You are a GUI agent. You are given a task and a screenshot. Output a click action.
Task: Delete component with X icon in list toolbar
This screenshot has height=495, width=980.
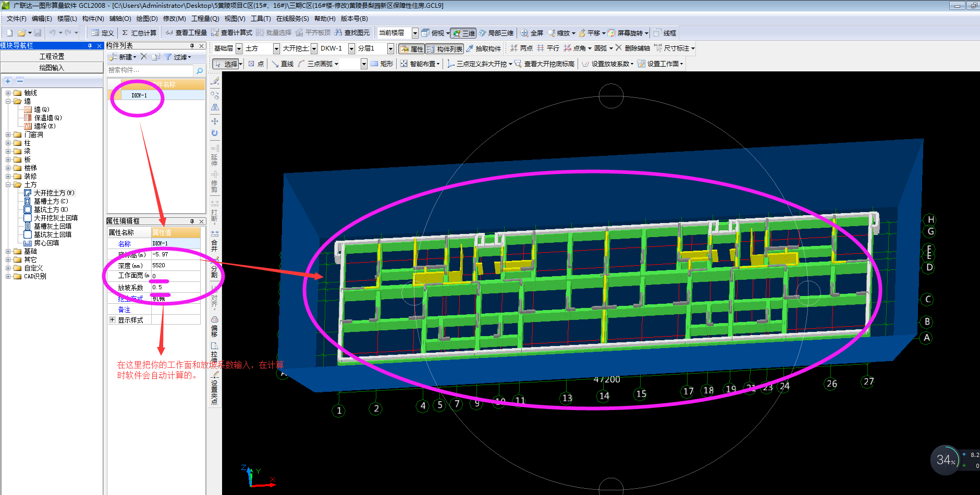pos(144,57)
